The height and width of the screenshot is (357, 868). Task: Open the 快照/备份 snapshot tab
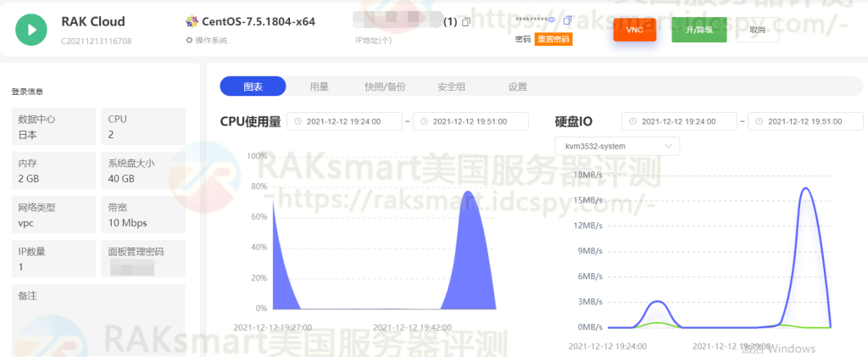coord(385,86)
